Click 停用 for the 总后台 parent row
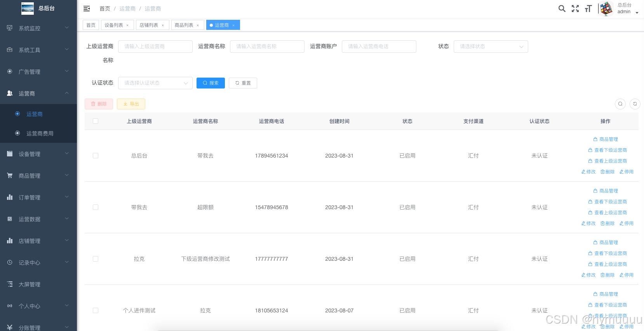644x331 pixels. coord(627,172)
